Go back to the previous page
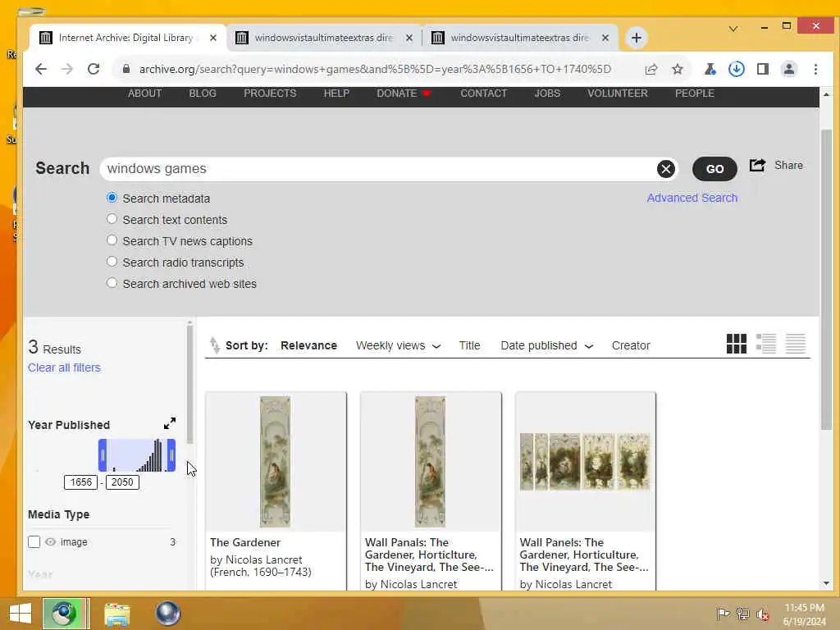840x630 pixels. (41, 69)
